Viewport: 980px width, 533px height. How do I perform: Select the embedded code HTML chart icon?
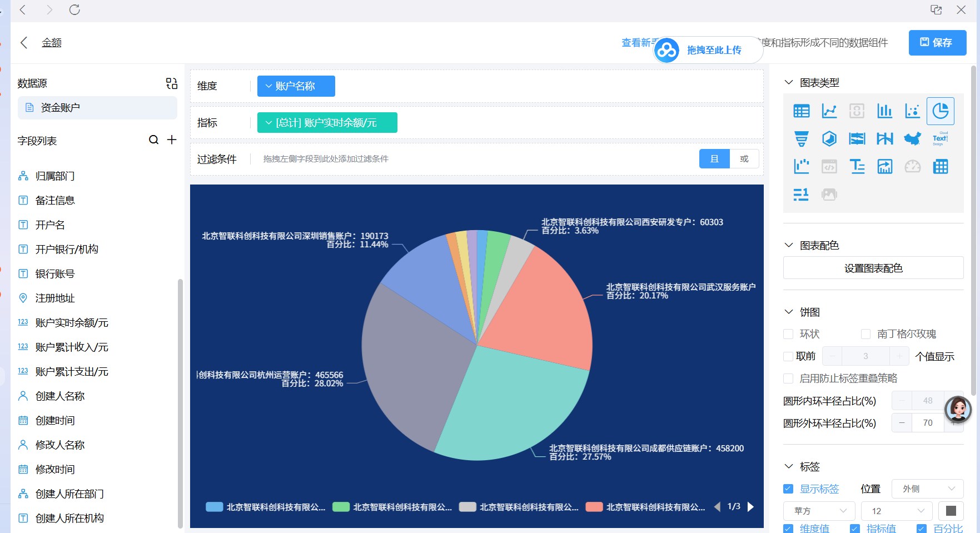(x=829, y=166)
